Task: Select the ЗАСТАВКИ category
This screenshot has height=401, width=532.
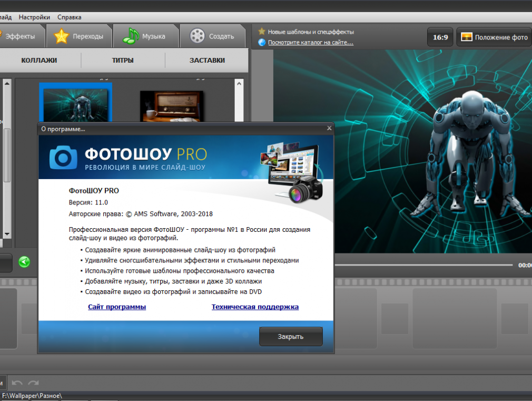Action: coord(207,61)
